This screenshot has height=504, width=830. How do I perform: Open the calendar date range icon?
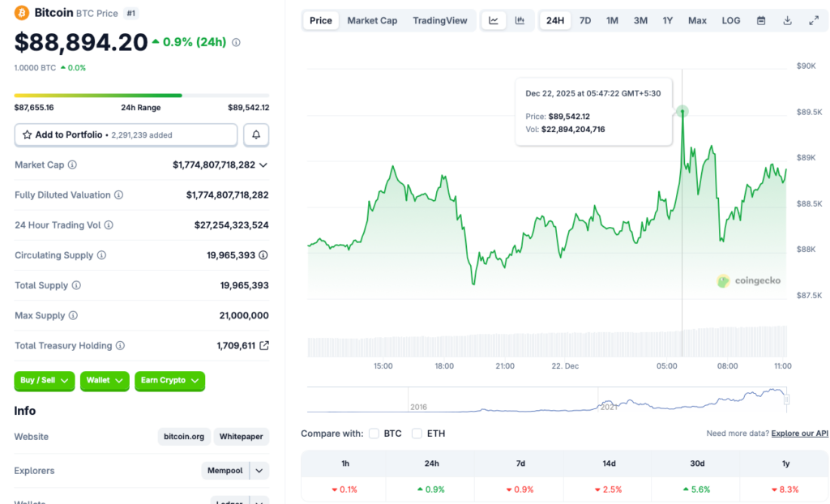click(760, 20)
